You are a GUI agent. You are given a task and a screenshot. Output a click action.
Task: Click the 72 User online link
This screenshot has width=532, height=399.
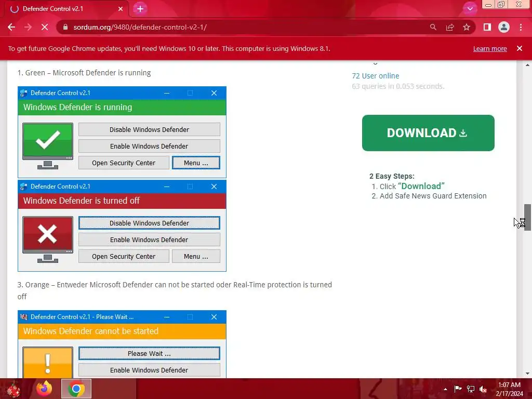376,76
